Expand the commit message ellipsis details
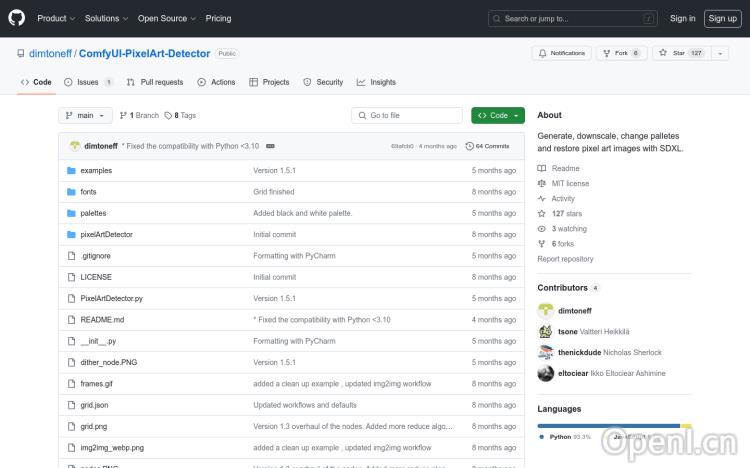The height and width of the screenshot is (468, 750). pos(270,146)
